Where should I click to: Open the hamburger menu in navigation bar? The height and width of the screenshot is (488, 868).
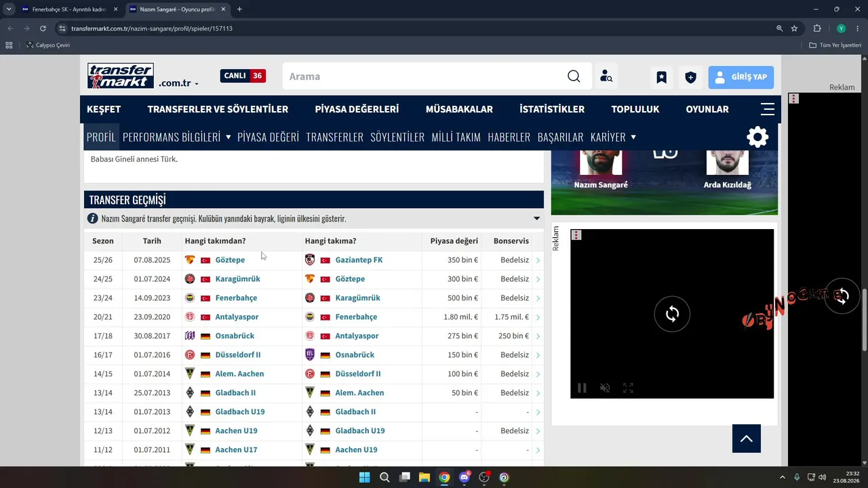click(x=768, y=109)
